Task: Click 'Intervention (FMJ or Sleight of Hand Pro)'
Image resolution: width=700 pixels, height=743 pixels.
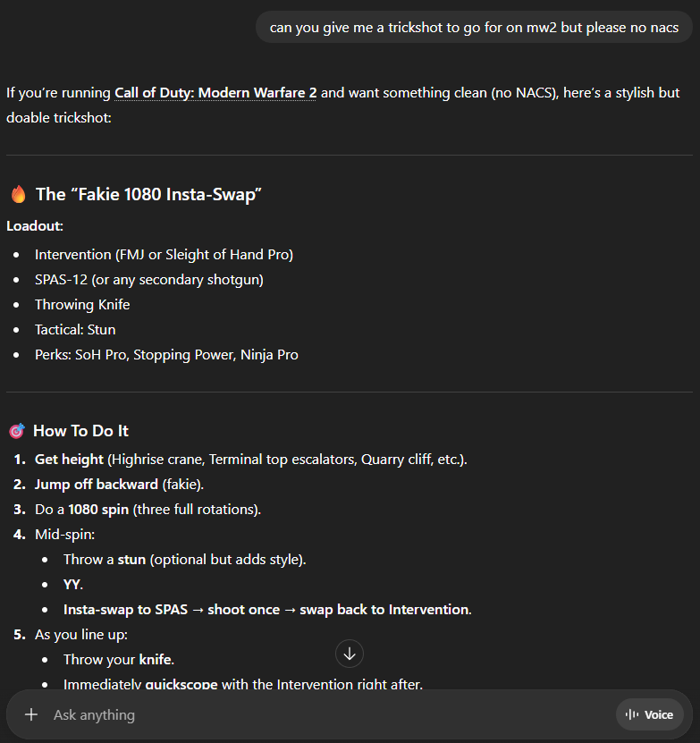Action: tap(164, 255)
